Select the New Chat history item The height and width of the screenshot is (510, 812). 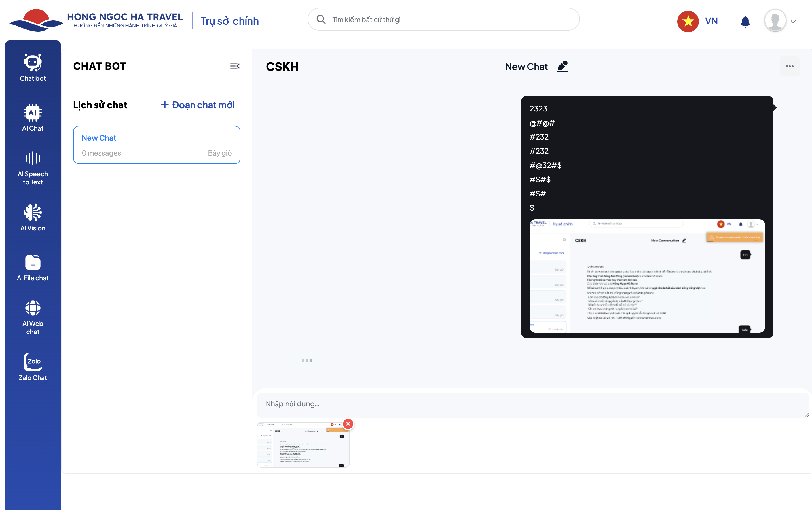[157, 145]
